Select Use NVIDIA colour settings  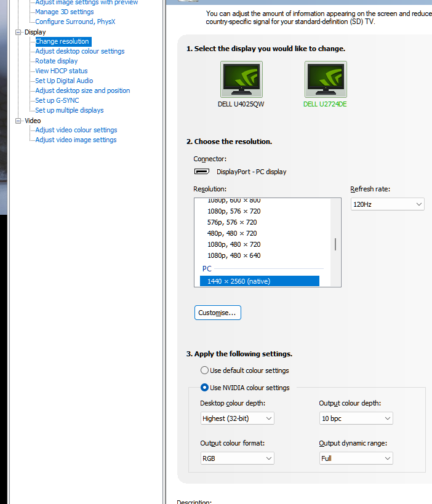click(x=204, y=388)
